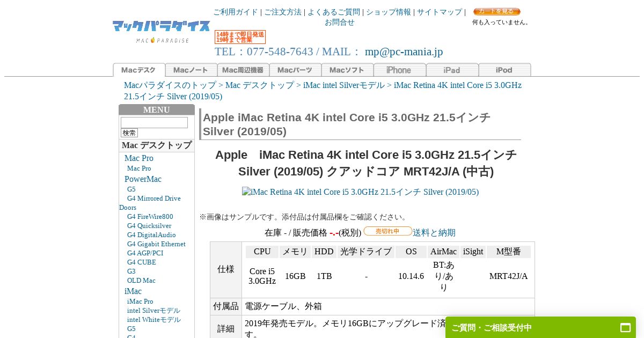Open the Macノート tab

191,70
